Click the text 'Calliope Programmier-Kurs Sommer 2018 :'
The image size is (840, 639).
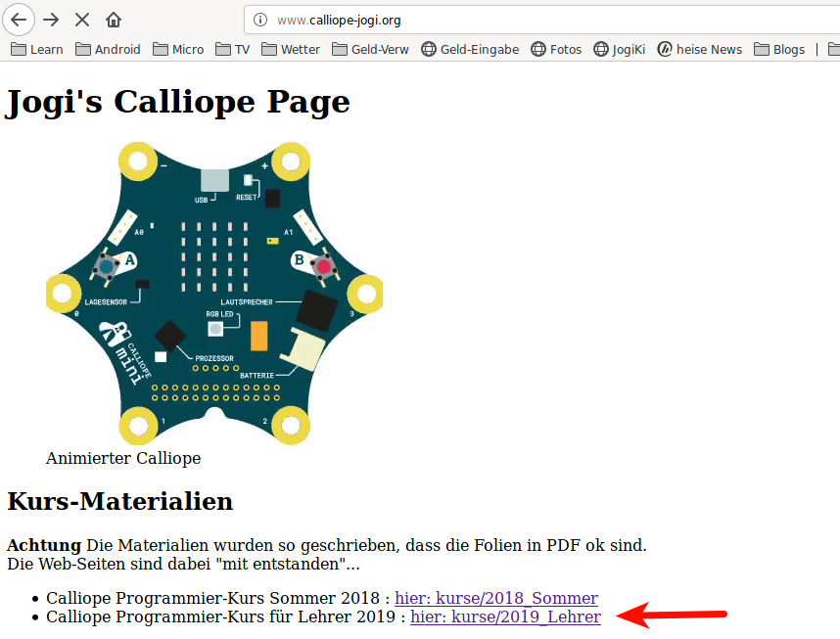coord(218,598)
